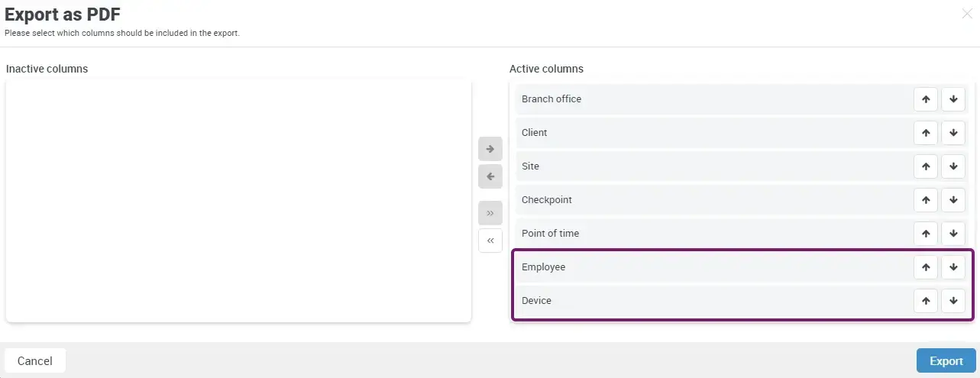Click inside the empty Inactive columns list

coord(238,200)
